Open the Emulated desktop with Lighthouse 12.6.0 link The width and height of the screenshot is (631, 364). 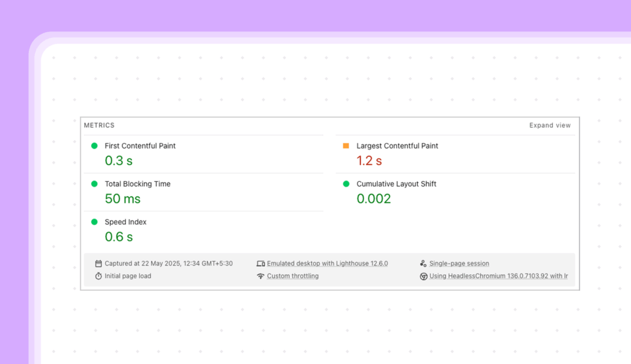coord(327,263)
